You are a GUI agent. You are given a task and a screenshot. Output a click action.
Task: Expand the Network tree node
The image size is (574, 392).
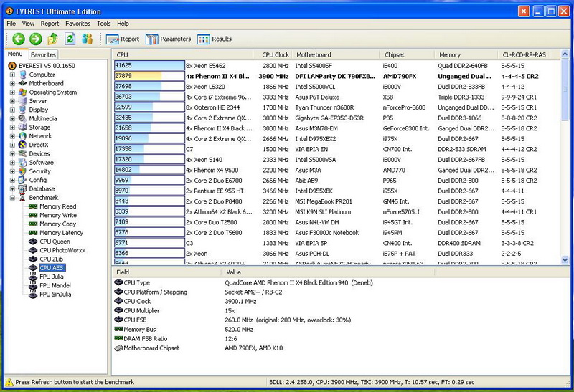[x=12, y=136]
